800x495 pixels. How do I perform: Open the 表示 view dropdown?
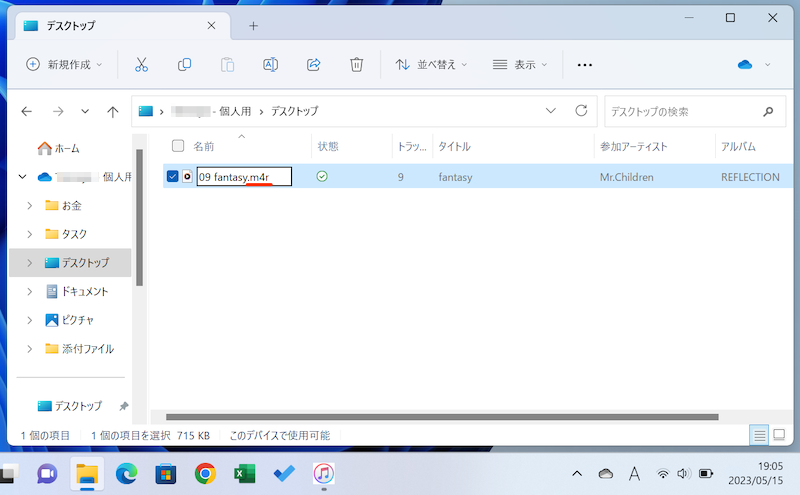[520, 64]
